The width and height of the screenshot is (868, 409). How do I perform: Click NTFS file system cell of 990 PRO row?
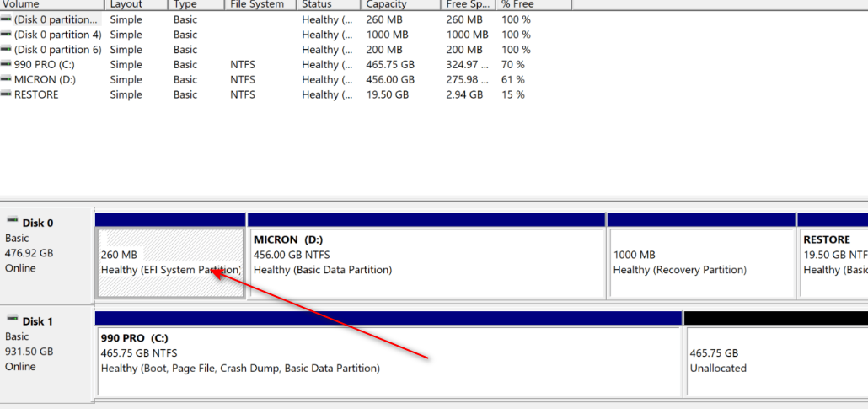pyautogui.click(x=243, y=64)
